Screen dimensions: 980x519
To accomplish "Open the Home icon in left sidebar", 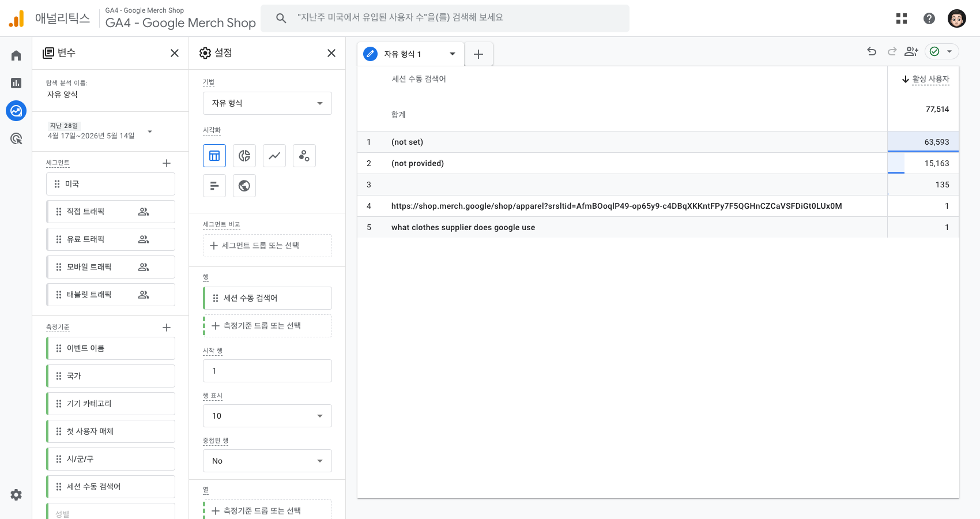I will 16,55.
